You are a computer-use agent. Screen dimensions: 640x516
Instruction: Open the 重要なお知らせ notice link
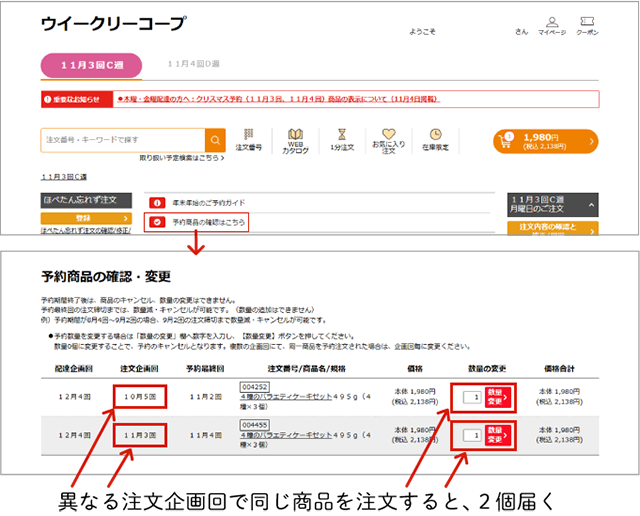click(x=279, y=99)
